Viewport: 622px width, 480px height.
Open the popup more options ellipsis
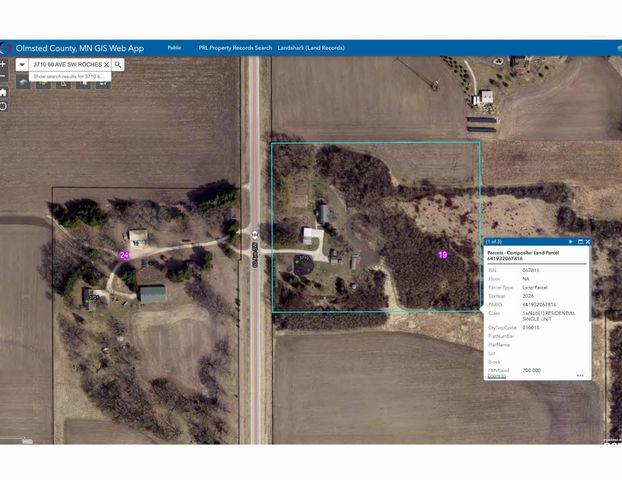point(580,375)
